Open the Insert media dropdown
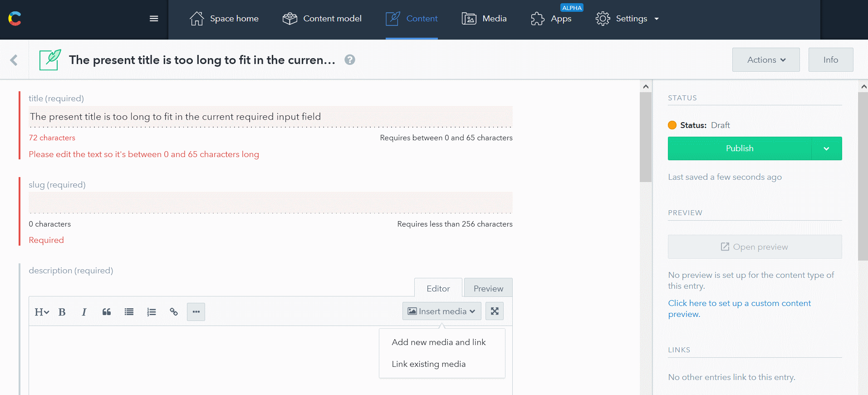 tap(442, 311)
